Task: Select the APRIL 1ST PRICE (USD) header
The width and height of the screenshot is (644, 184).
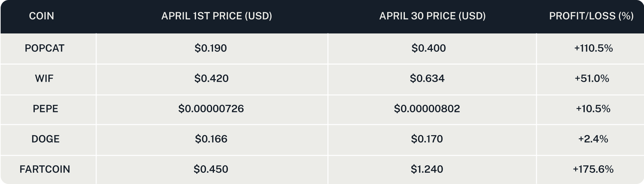Action: click(217, 16)
